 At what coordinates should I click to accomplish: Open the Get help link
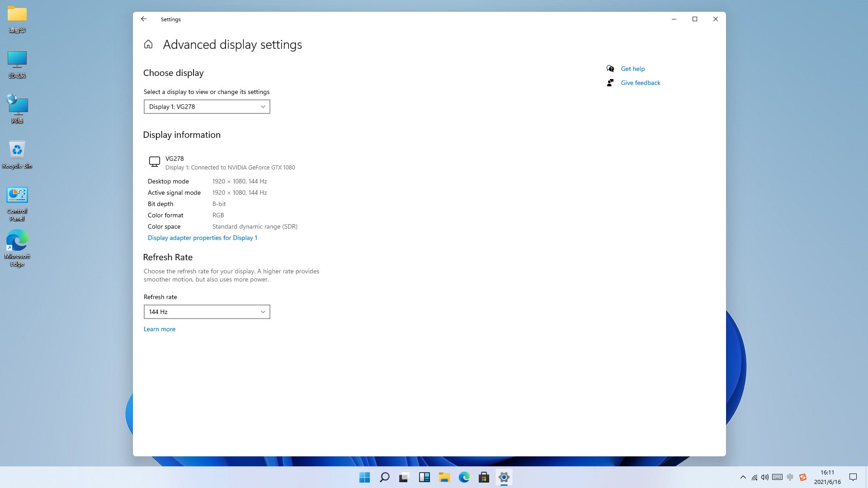[x=632, y=69]
